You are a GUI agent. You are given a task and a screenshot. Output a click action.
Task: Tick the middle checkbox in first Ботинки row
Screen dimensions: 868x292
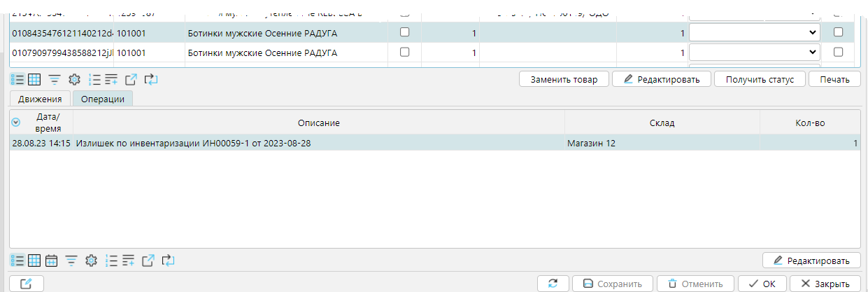point(404,32)
